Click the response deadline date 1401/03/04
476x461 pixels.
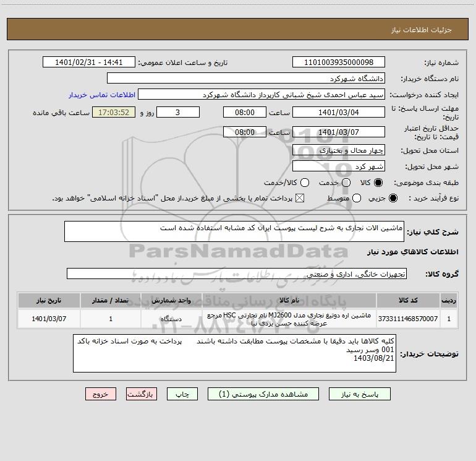point(339,112)
